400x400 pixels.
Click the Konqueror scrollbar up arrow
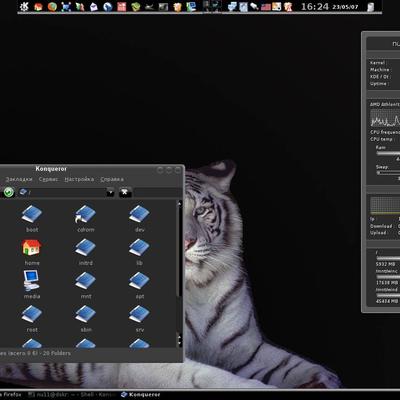click(x=179, y=203)
